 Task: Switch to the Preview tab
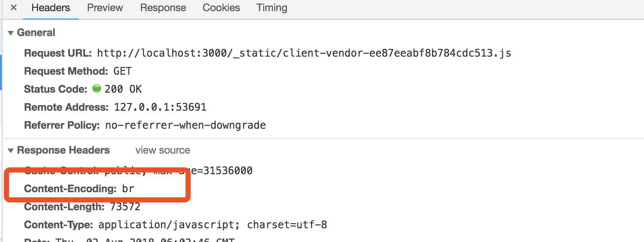coord(105,8)
